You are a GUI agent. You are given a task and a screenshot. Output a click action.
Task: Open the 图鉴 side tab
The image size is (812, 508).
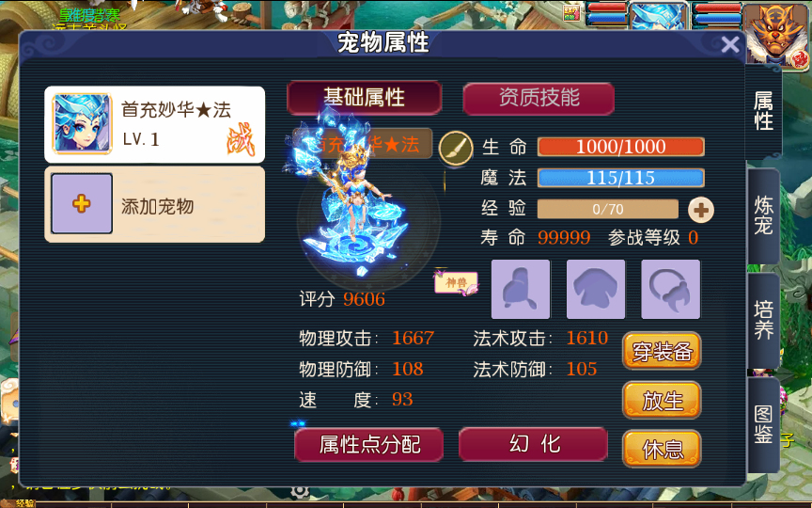pyautogui.click(x=763, y=424)
